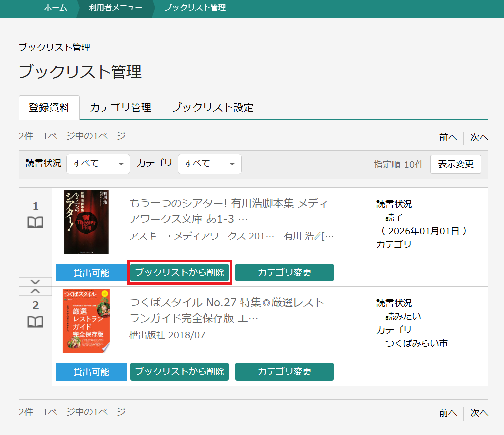
Task: Click the top 次へ pagination link
Action: tap(479, 137)
